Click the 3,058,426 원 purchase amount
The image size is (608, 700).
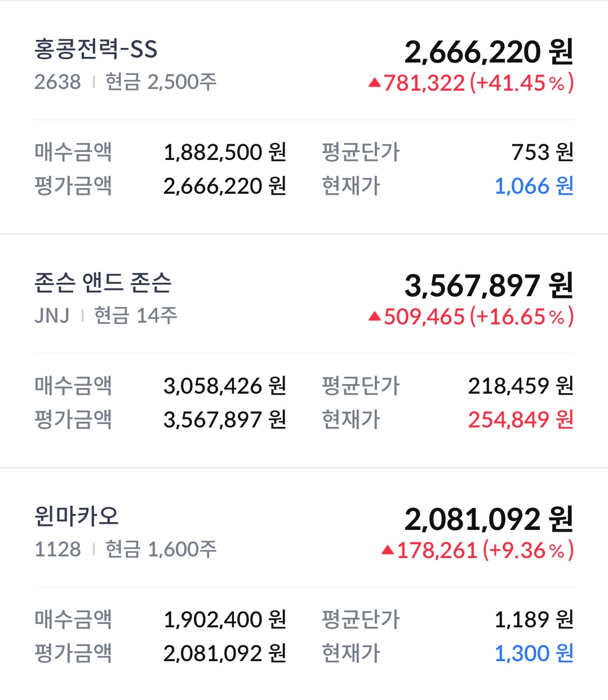tap(225, 386)
